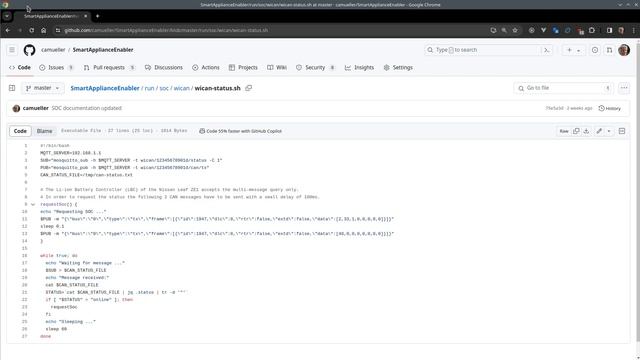
Task: Open Chrome zoom magnifier in address bar
Action: tap(504, 30)
